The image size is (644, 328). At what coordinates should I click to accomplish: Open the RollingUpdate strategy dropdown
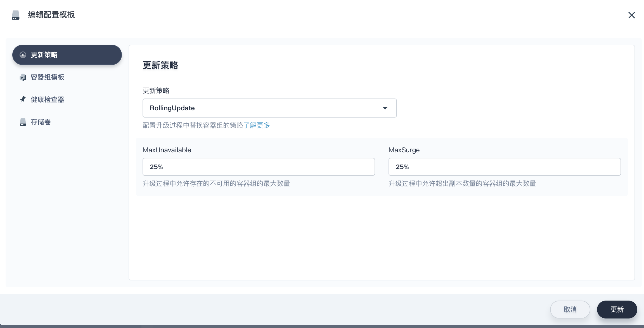(269, 108)
